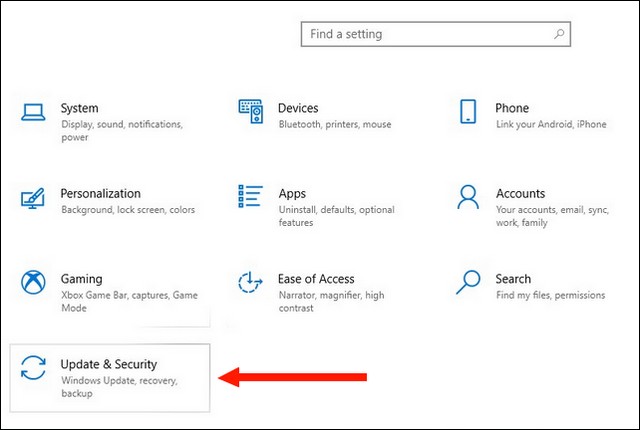Click 'Uninstall, defaults, optional features' description
Image resolution: width=640 pixels, height=430 pixels.
(x=337, y=216)
